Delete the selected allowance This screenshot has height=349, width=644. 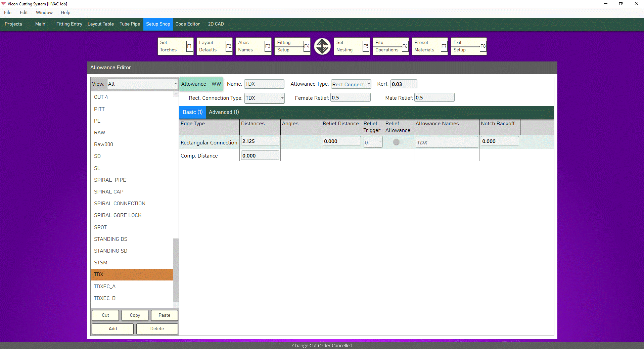pos(156,329)
